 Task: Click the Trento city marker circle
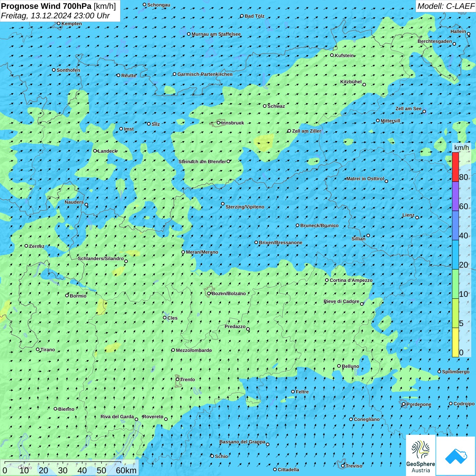tap(177, 379)
